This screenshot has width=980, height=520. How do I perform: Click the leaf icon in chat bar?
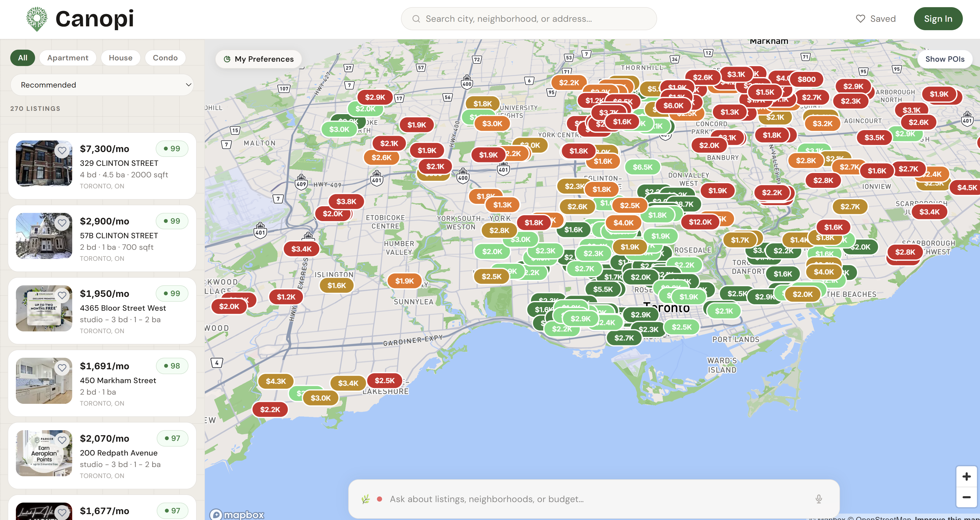(x=366, y=499)
